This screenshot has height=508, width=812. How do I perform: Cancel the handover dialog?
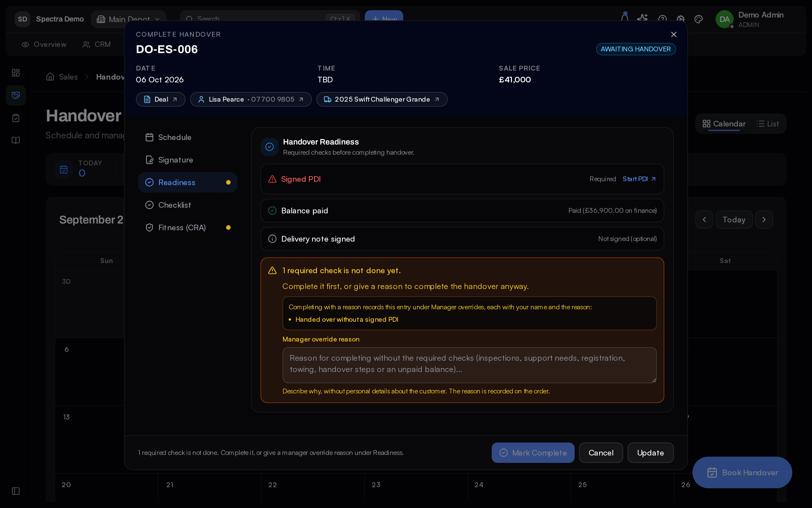pyautogui.click(x=601, y=453)
